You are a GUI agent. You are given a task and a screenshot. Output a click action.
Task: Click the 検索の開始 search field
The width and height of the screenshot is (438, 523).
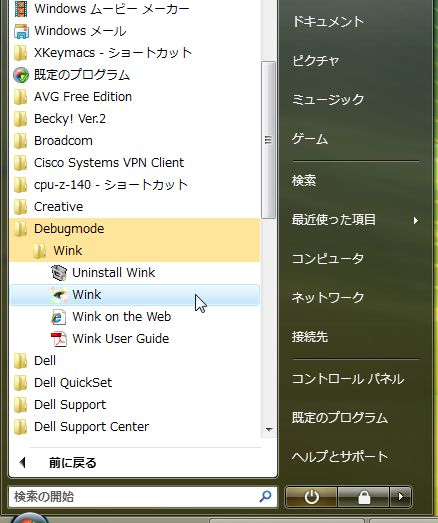[143, 497]
